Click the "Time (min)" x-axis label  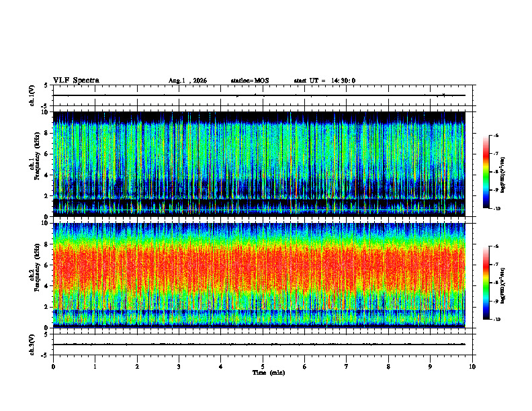click(x=269, y=373)
